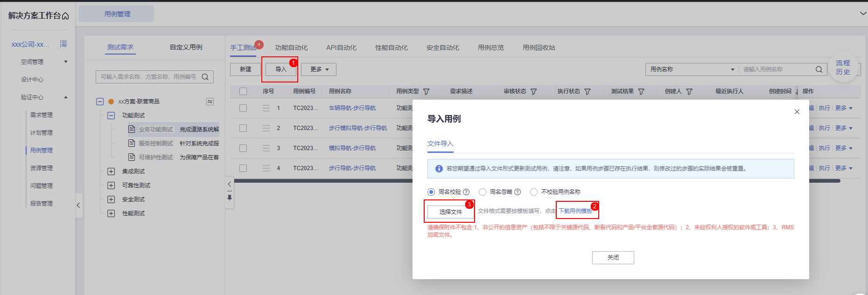Click the filter icon on 测试结果 column
The image size is (868, 295).
tap(641, 92)
